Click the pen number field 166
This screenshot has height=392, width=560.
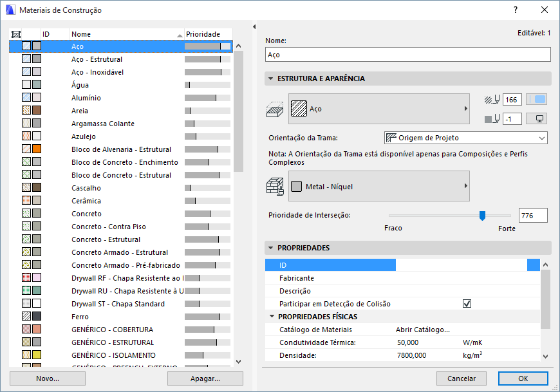512,100
